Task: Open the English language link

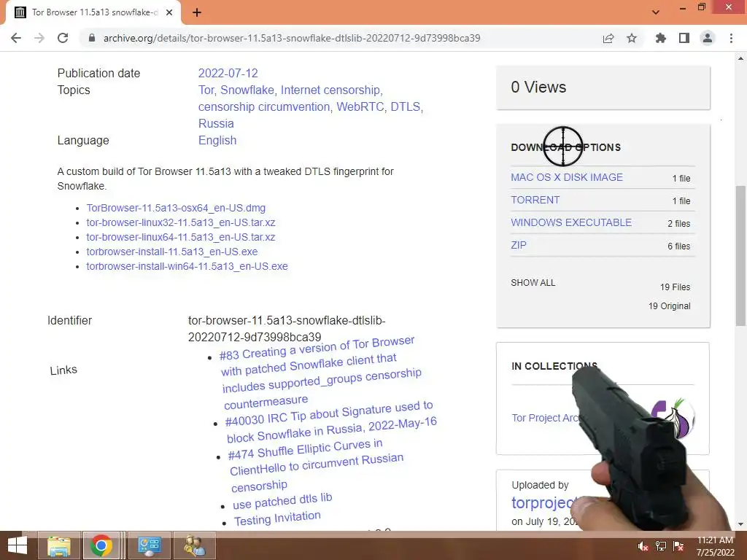Action: [x=217, y=141]
